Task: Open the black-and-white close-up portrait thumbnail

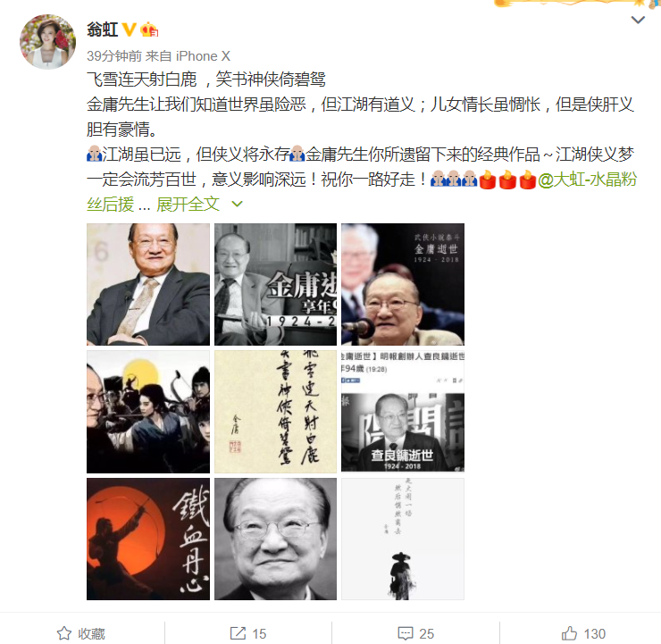Action: (276, 539)
